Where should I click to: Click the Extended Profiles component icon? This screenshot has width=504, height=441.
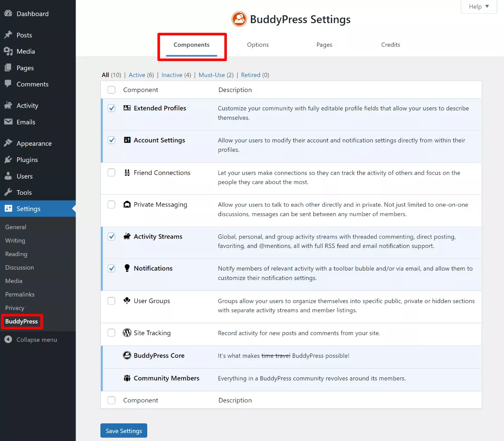click(x=127, y=108)
